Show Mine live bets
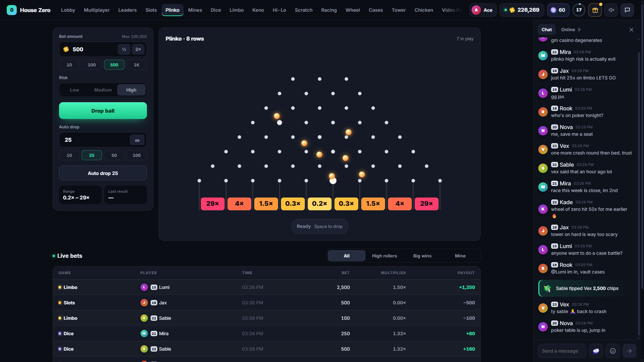 460,256
